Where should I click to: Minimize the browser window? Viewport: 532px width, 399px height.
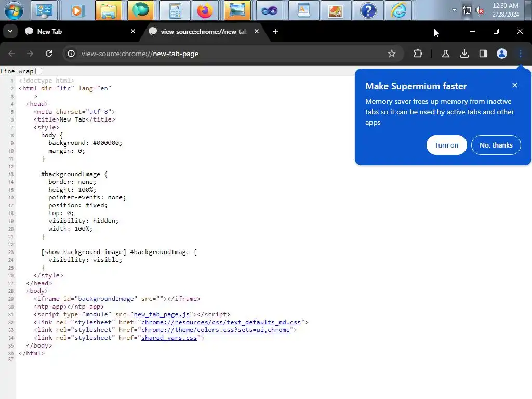coord(472,31)
